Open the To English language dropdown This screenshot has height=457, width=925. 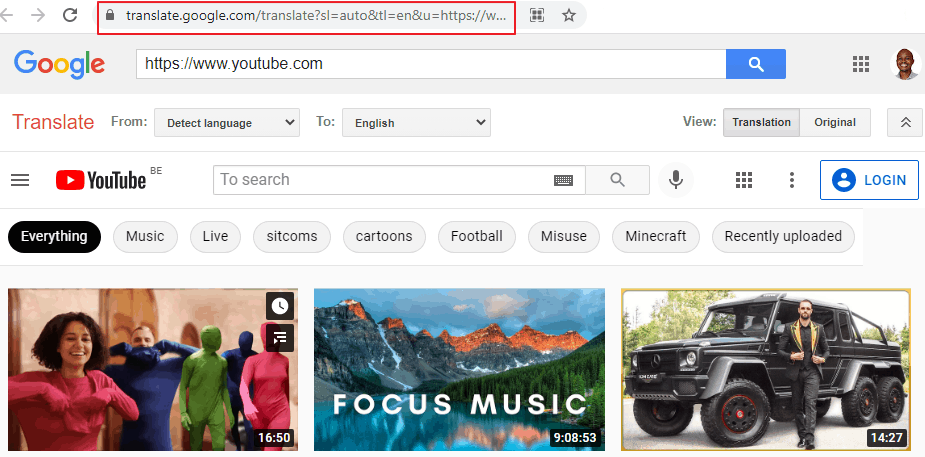click(x=416, y=123)
